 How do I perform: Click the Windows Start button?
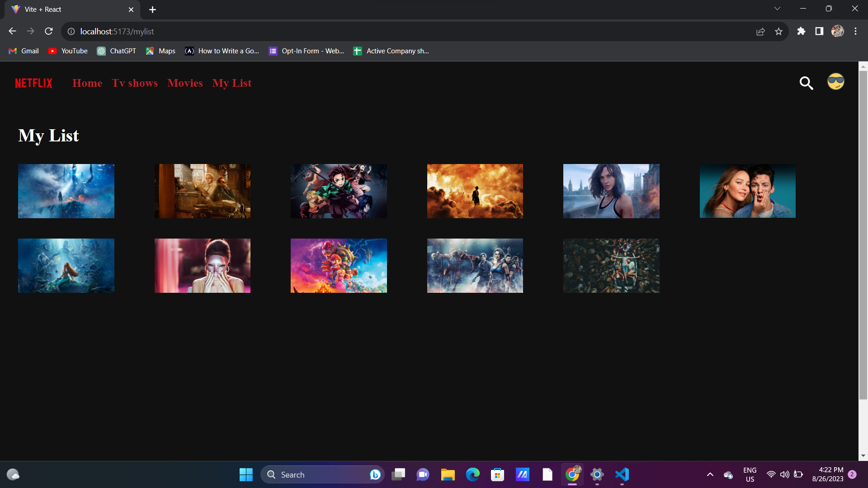[x=245, y=474]
